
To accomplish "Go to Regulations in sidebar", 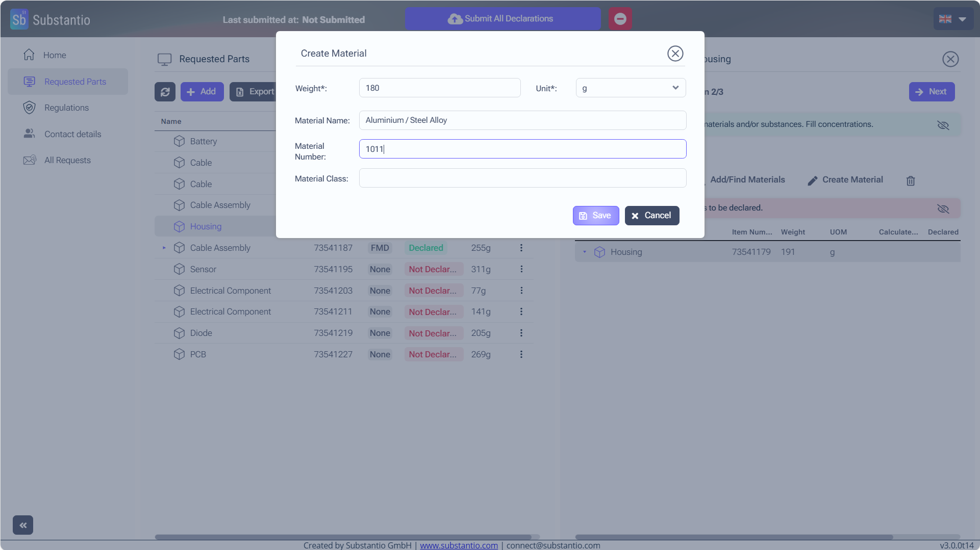I will tap(66, 108).
